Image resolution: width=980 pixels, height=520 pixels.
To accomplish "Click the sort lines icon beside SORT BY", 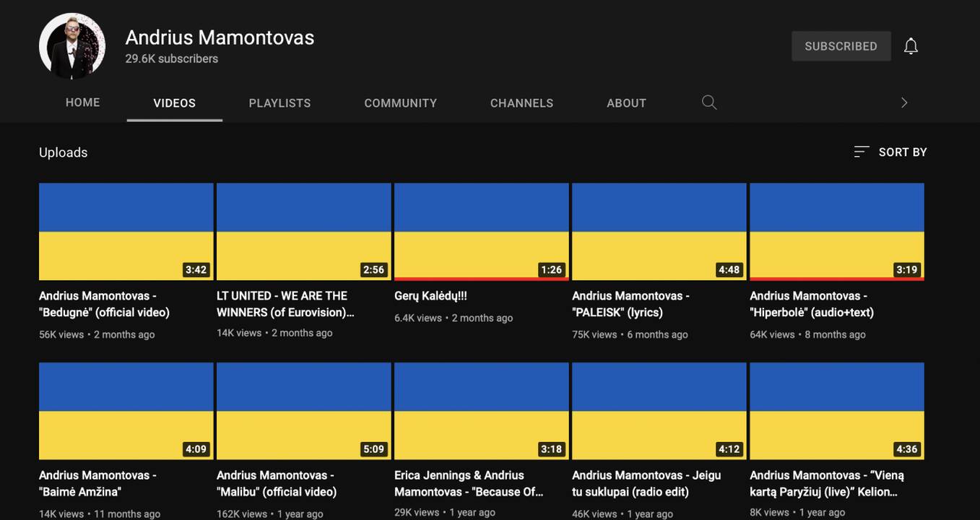I will click(861, 152).
